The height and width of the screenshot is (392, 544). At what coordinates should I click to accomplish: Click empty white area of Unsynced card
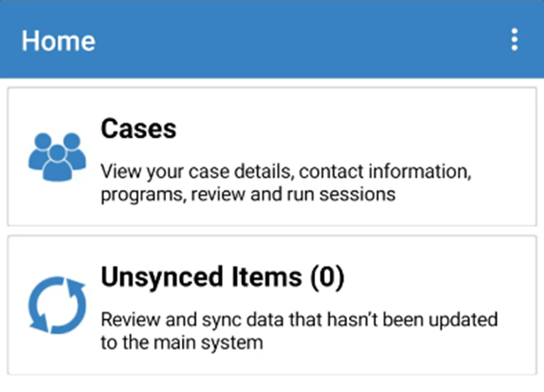434,277
